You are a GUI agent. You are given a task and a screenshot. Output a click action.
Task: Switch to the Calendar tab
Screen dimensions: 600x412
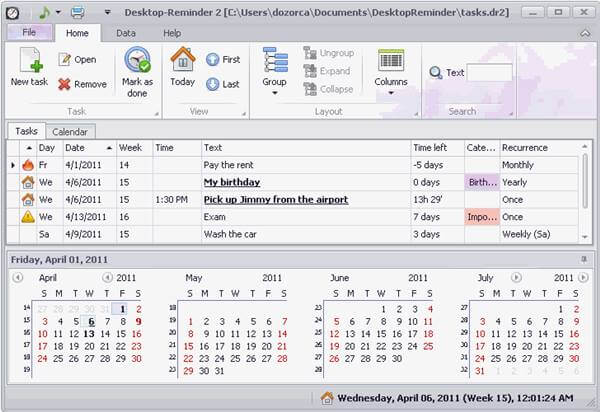tap(70, 132)
